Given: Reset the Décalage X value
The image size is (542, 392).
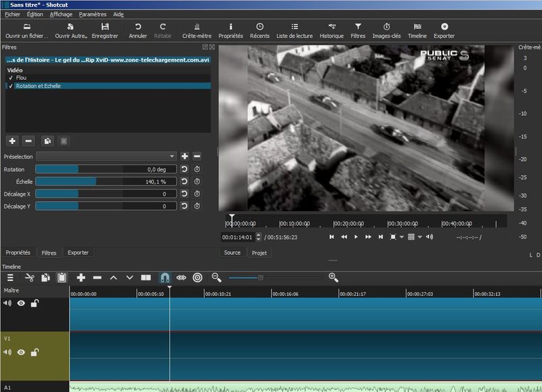Looking at the screenshot, I should (184, 194).
